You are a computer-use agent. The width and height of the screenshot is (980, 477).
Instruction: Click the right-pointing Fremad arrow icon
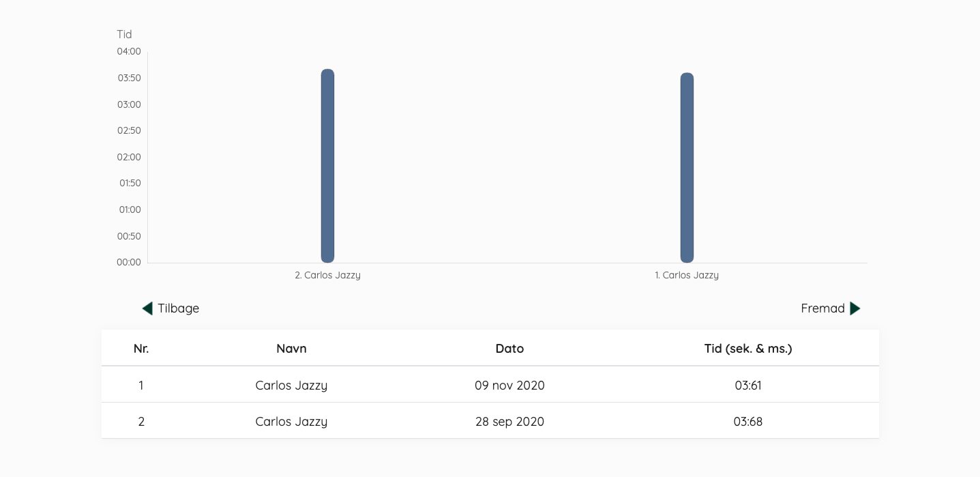855,308
